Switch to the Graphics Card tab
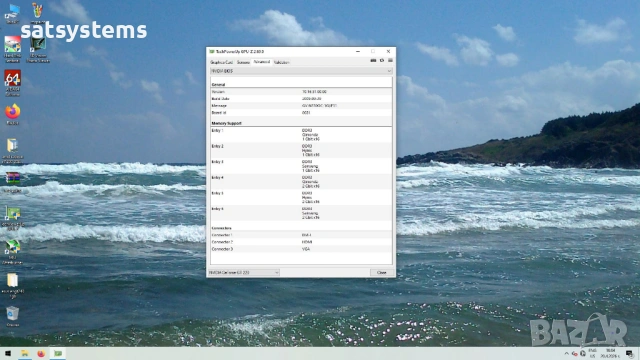This screenshot has width=640, height=360. pyautogui.click(x=221, y=62)
